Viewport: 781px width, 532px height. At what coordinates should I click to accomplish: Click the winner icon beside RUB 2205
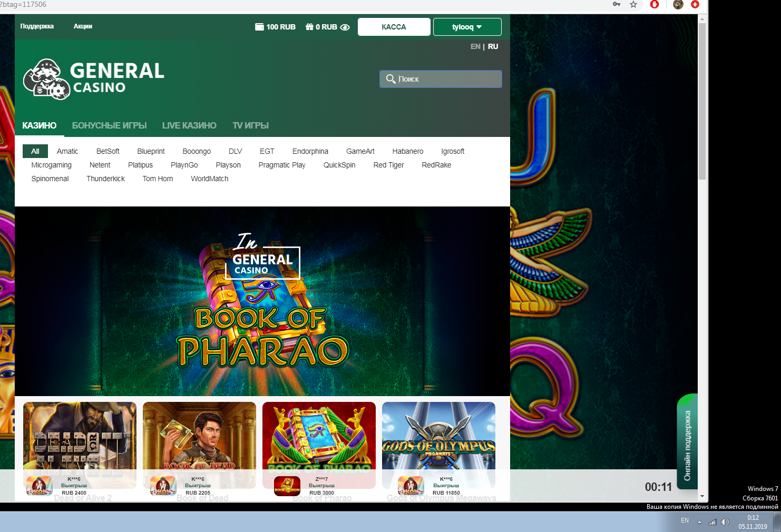pyautogui.click(x=163, y=486)
